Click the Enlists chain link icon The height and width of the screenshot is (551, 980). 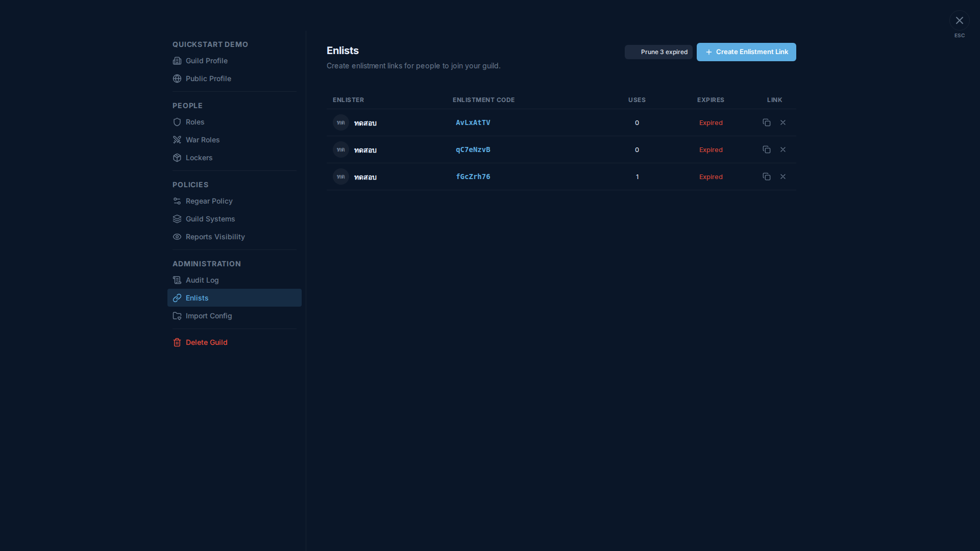pyautogui.click(x=177, y=298)
